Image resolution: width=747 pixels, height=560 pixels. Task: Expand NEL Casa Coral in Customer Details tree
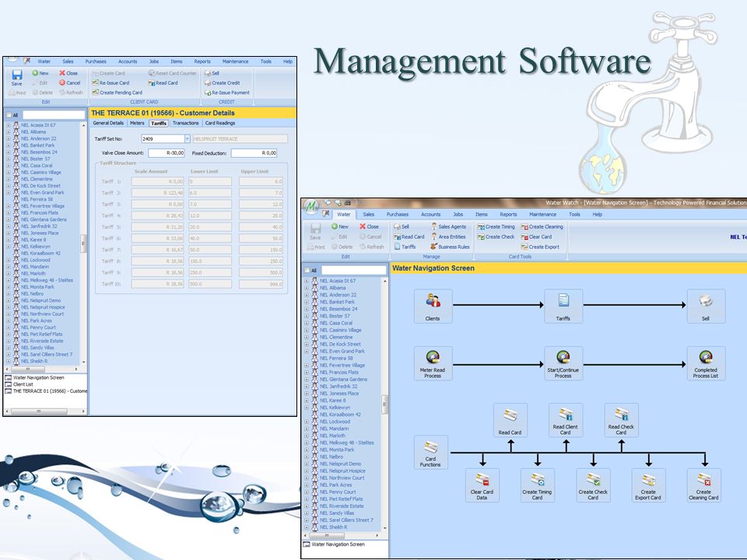8,166
